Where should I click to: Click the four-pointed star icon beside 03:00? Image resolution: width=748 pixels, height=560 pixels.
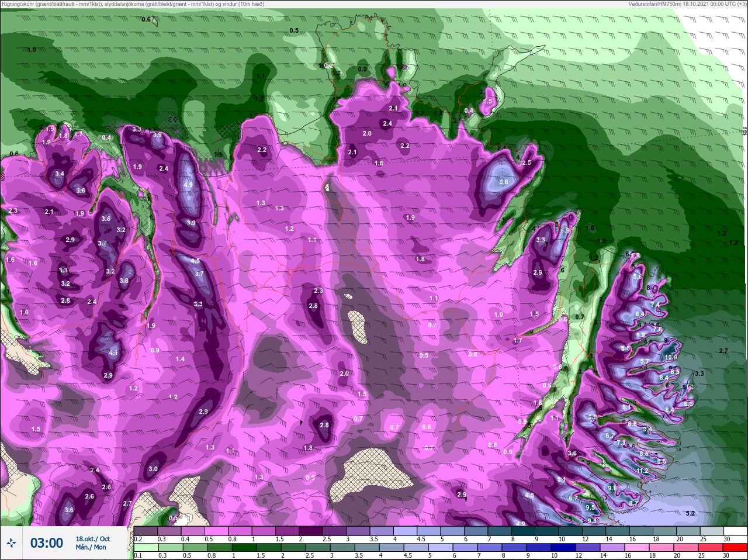[12, 543]
